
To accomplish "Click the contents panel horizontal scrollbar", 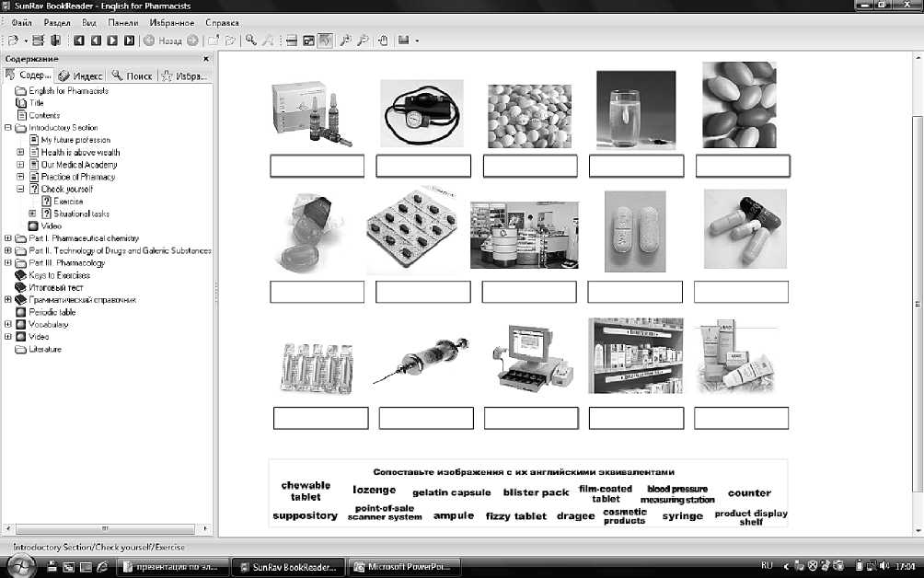I will [x=106, y=528].
